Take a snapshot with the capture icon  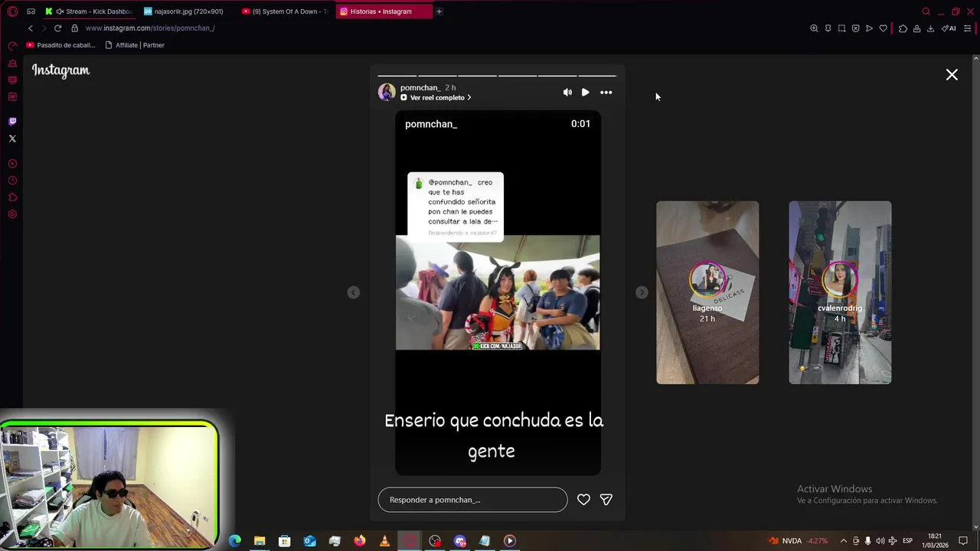pyautogui.click(x=841, y=28)
